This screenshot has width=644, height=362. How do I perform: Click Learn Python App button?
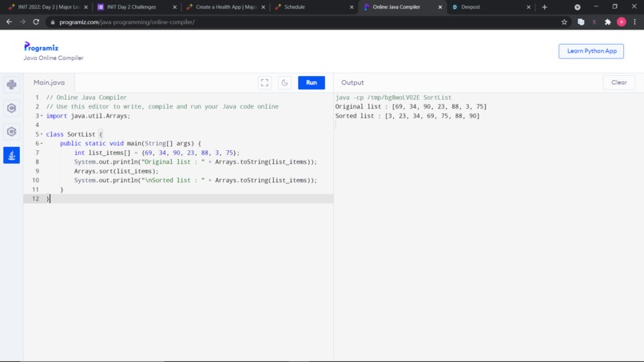591,51
